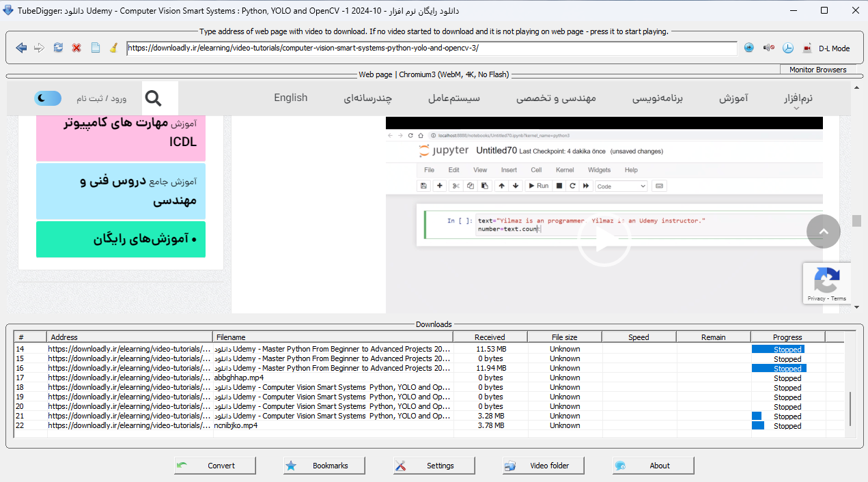868x482 pixels.
Task: Select the ncnibjko.mp4 filename
Action: (236, 425)
